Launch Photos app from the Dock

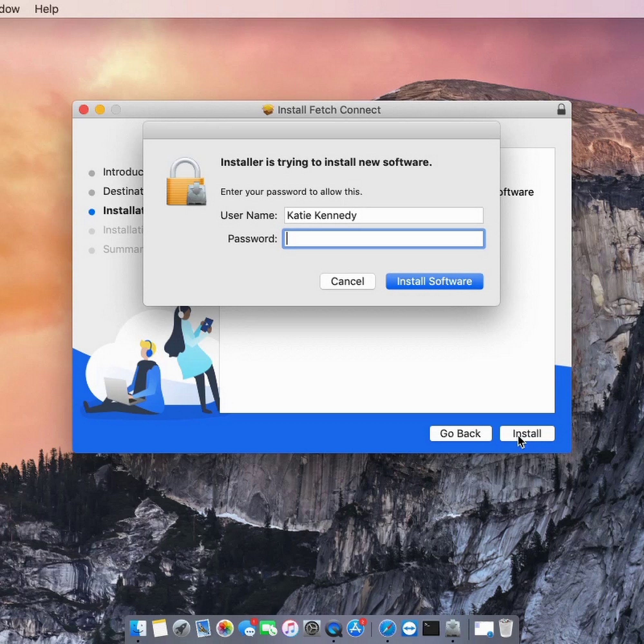point(225,629)
